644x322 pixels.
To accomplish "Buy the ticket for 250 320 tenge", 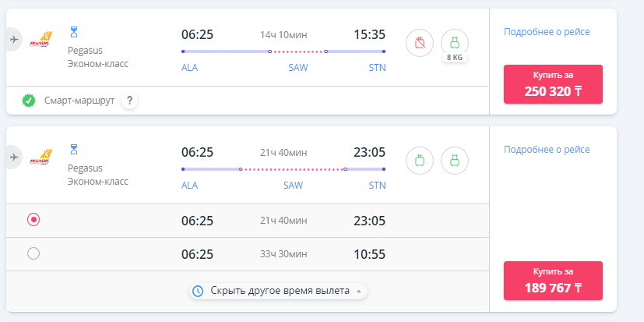I will 553,83.
